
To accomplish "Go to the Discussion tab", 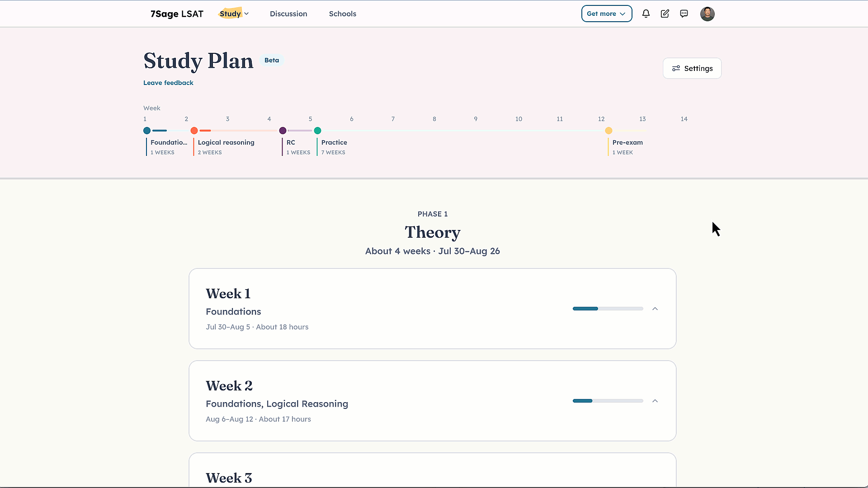I will pos(288,14).
